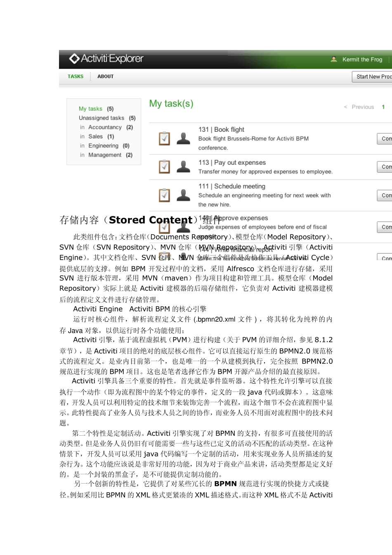Image resolution: width=392 pixels, height=555 pixels.
Task: Click the Start New Process button
Action: pos(372,76)
